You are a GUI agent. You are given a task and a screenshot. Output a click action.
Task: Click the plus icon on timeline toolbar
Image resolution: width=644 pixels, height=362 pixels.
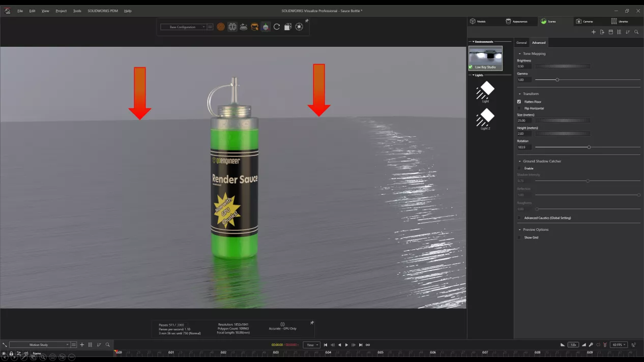click(x=82, y=345)
